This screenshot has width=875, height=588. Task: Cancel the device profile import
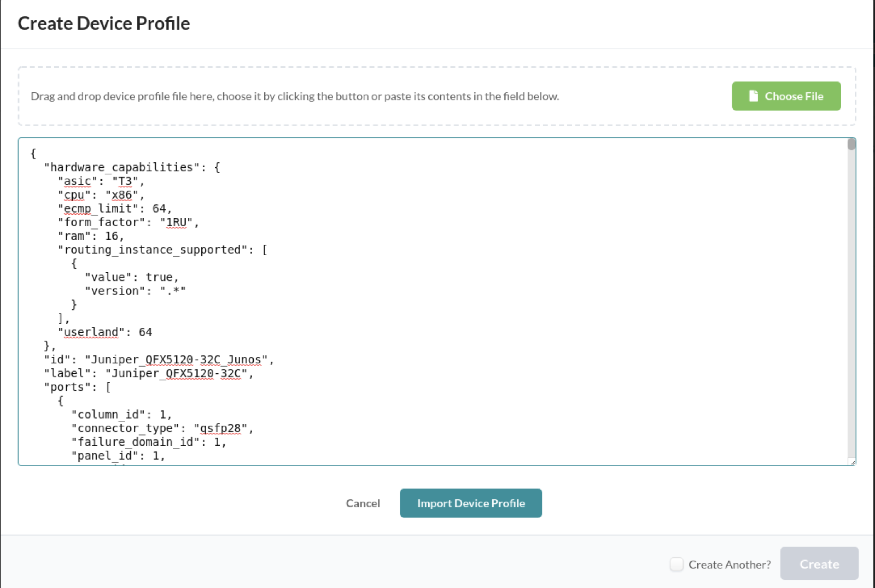tap(363, 503)
